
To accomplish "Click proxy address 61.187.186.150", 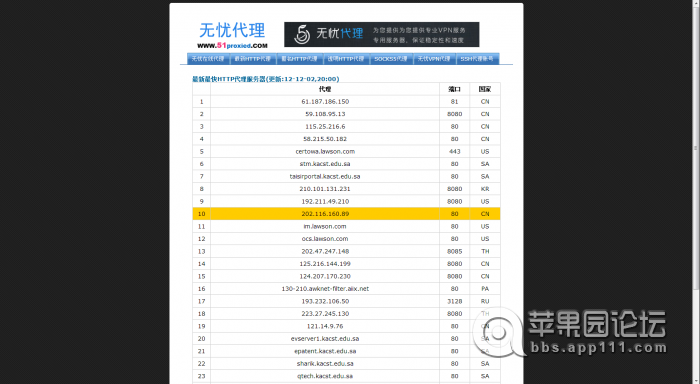I will [325, 102].
